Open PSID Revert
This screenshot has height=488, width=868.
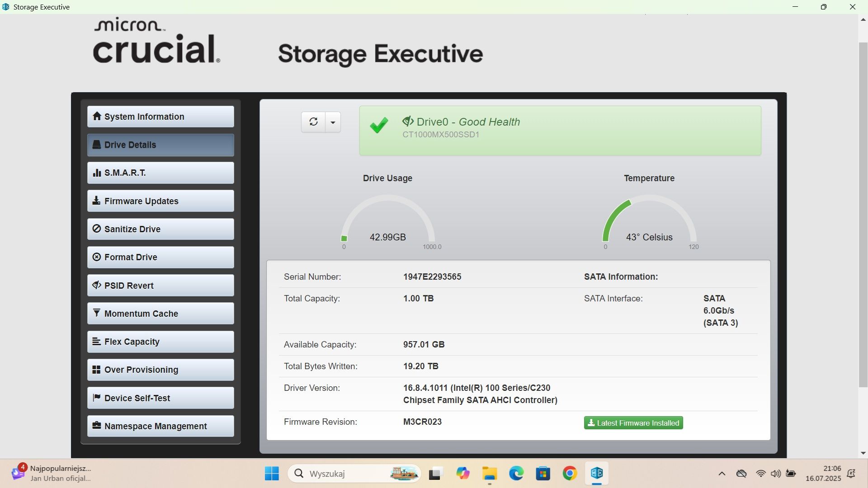[160, 286]
